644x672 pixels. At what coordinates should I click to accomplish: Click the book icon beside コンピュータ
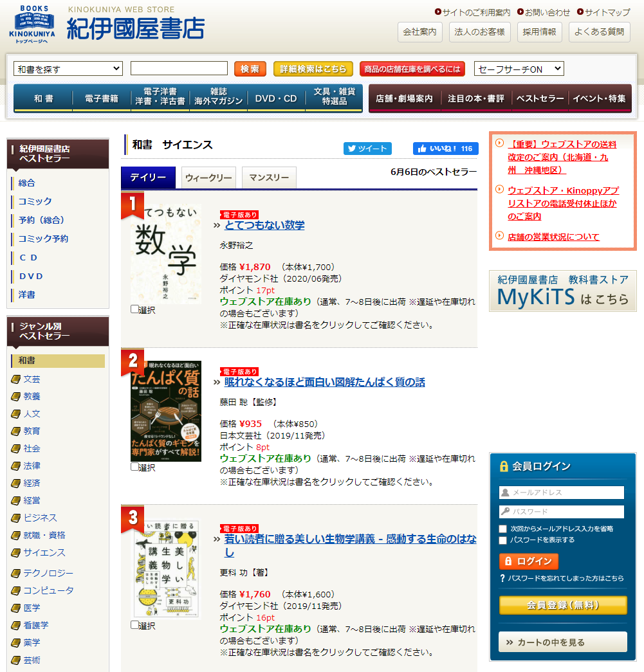click(16, 590)
